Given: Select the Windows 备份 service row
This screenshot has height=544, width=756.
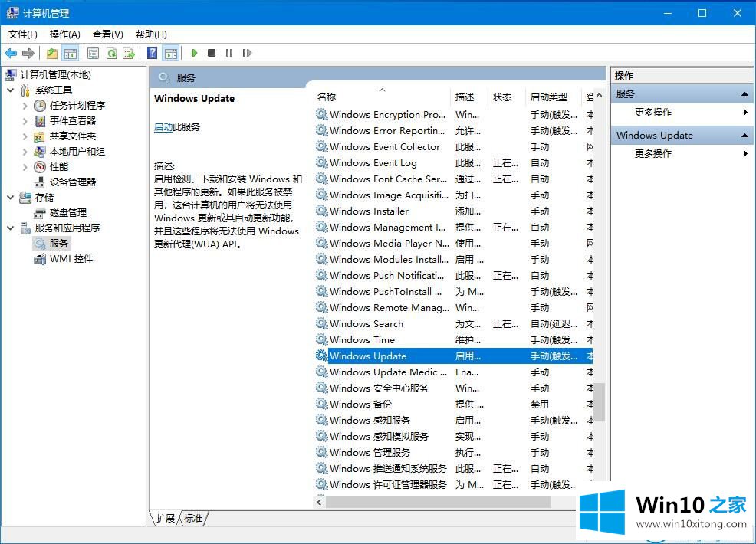Looking at the screenshot, I should [x=454, y=405].
